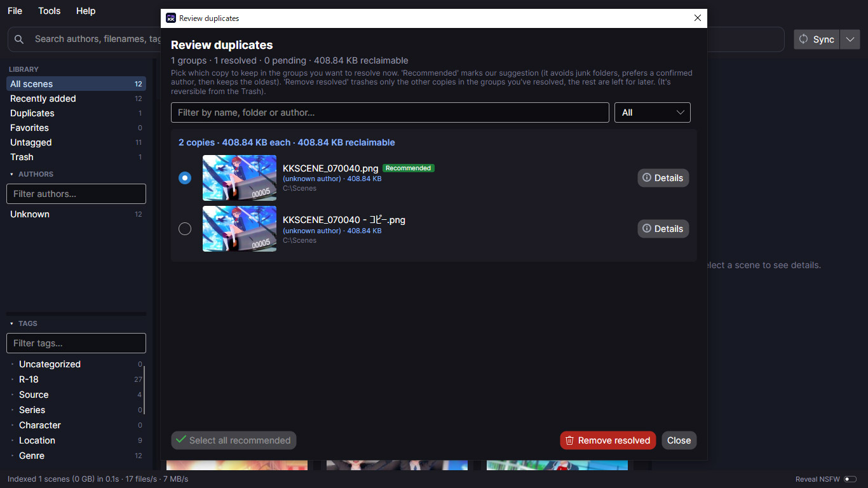Open Details for KKSCENE_070040.png
The height and width of the screenshot is (488, 868).
(663, 178)
